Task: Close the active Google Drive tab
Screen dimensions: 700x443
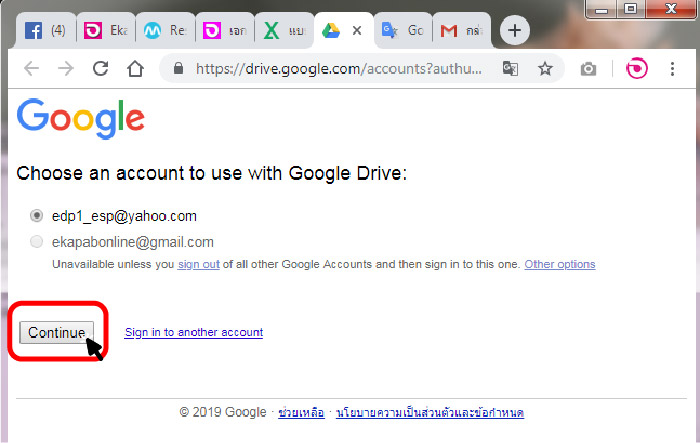Action: pyautogui.click(x=357, y=31)
